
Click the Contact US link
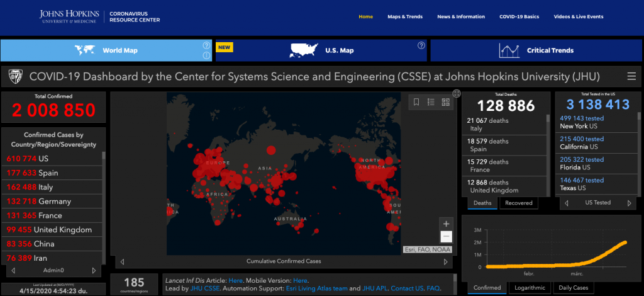click(x=408, y=288)
